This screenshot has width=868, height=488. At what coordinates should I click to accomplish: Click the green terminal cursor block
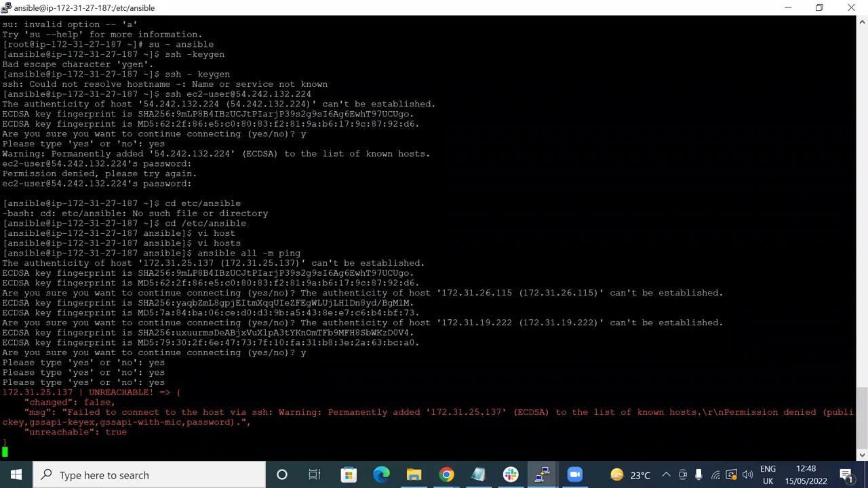coord(5,451)
